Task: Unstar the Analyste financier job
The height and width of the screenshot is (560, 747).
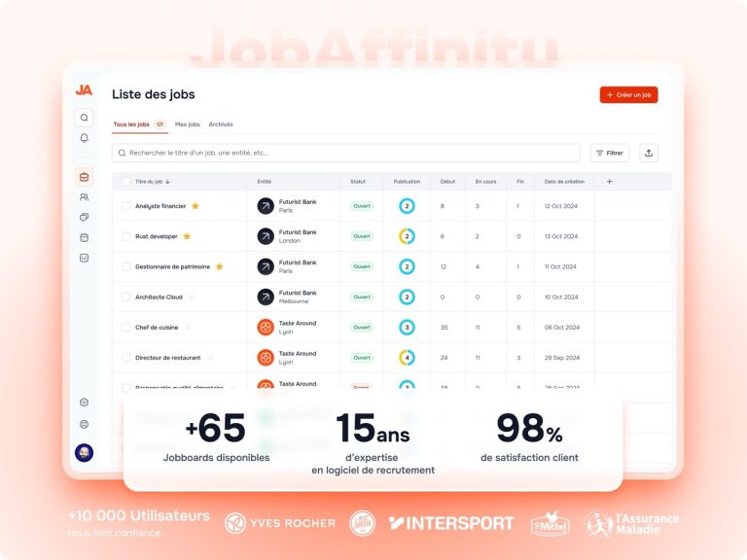Action: tap(196, 206)
